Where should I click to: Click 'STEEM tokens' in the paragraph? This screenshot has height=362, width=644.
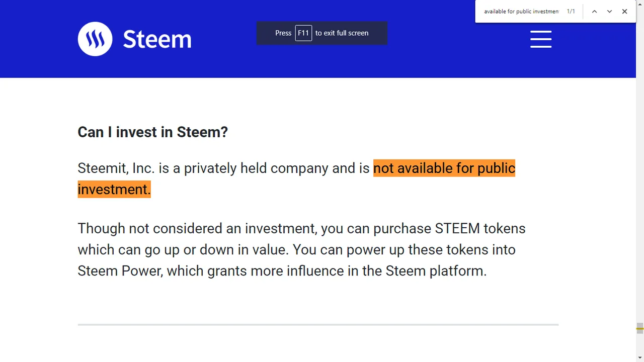click(x=480, y=228)
